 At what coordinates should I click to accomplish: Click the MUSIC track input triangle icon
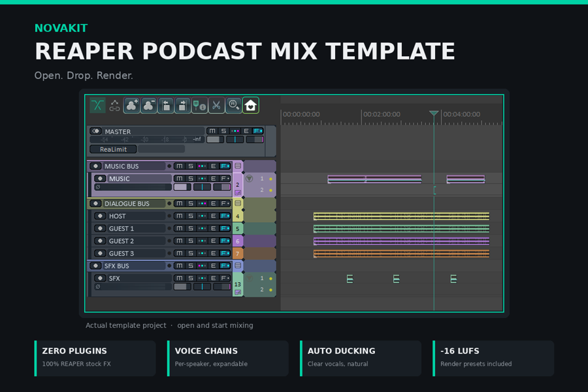(x=249, y=178)
